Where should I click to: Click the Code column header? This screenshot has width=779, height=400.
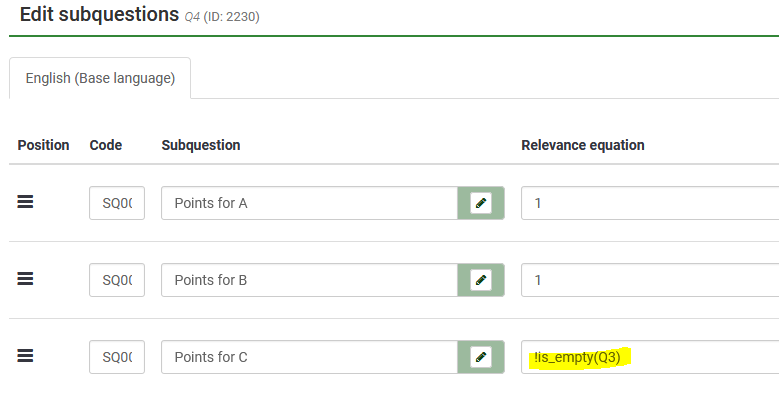106,145
